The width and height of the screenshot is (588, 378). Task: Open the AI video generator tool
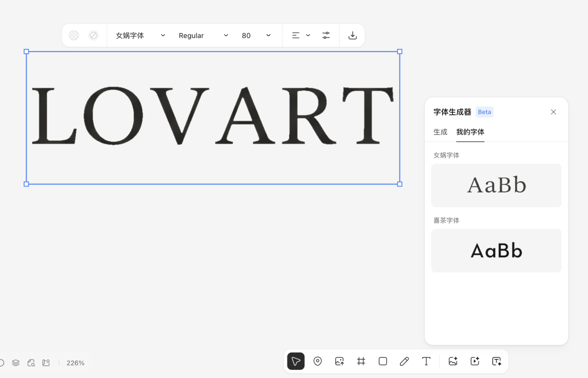coord(475,361)
